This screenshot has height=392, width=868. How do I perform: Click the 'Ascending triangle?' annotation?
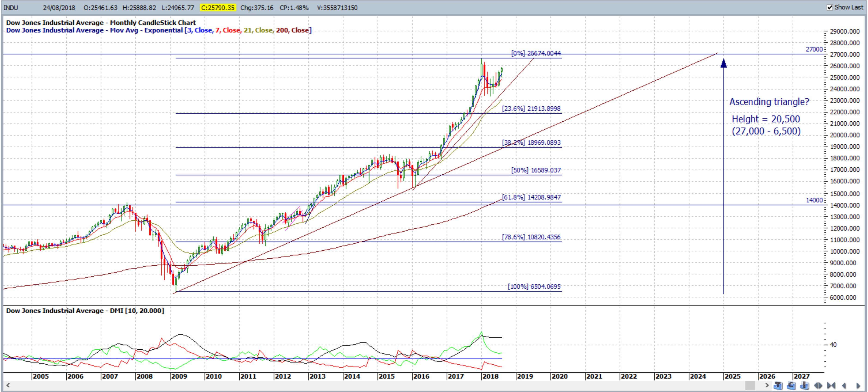click(x=769, y=102)
